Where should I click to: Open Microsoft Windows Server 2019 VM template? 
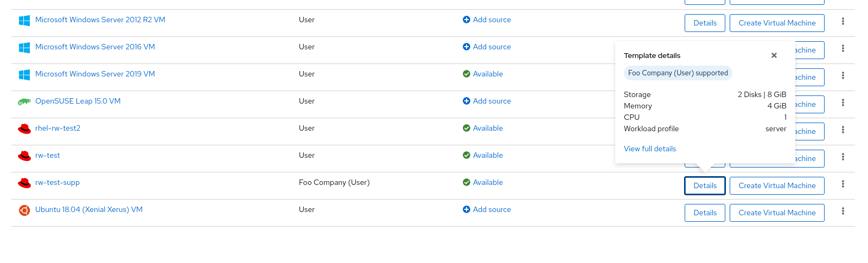point(95,74)
